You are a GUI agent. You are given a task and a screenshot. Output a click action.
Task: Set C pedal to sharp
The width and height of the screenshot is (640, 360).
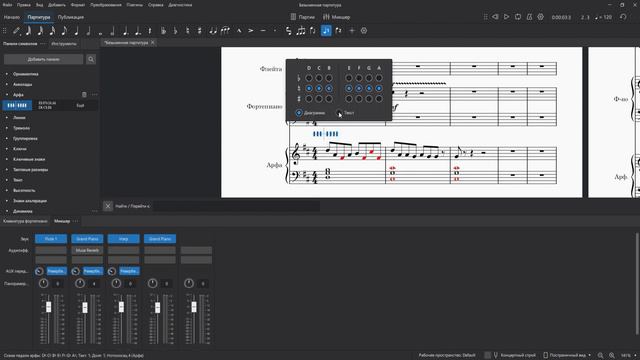tap(319, 99)
